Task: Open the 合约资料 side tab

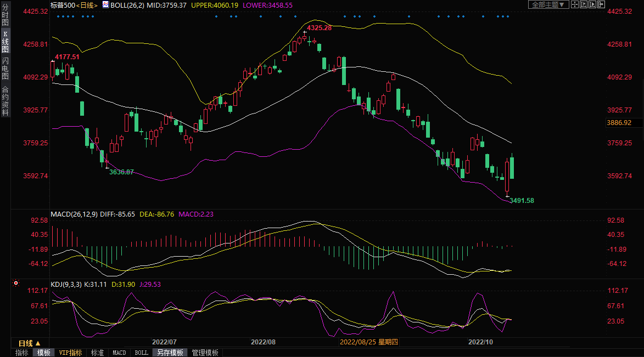Action: pyautogui.click(x=5, y=100)
